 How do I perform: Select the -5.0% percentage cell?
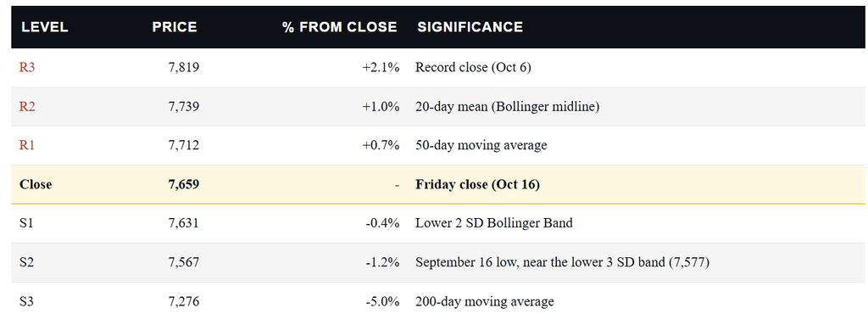tap(382, 302)
